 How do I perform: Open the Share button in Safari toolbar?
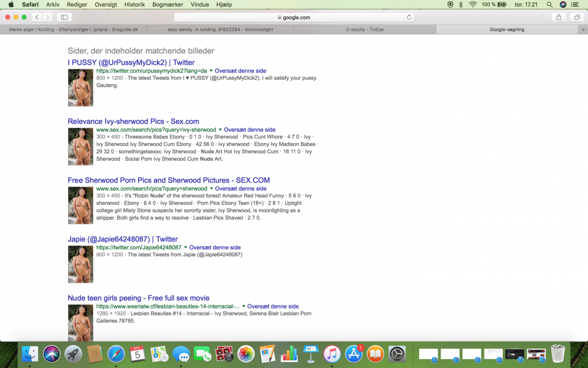(x=559, y=17)
